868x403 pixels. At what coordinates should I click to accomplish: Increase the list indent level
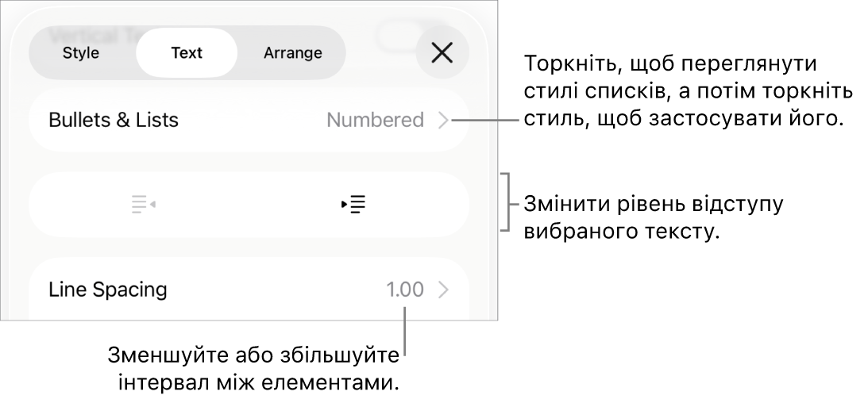(x=353, y=205)
